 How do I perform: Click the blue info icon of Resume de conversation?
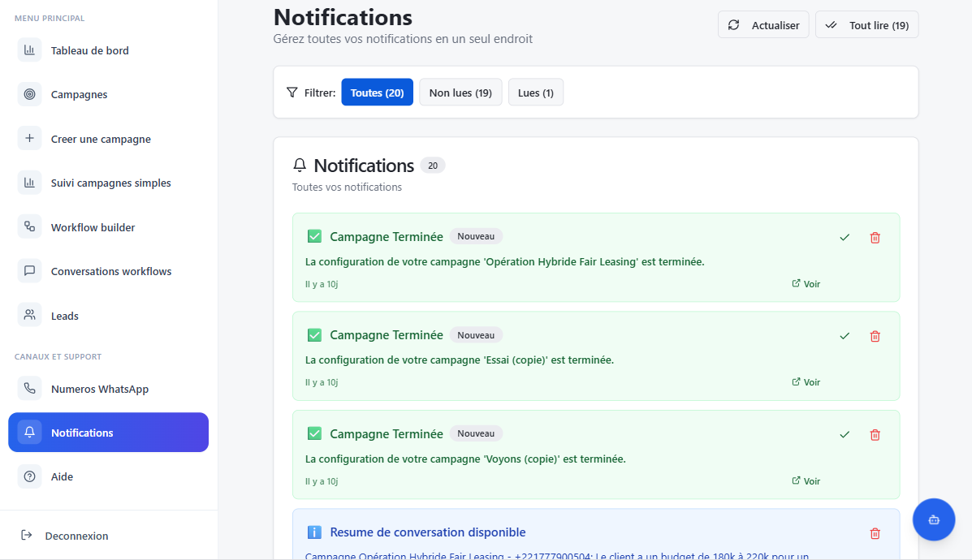(314, 532)
